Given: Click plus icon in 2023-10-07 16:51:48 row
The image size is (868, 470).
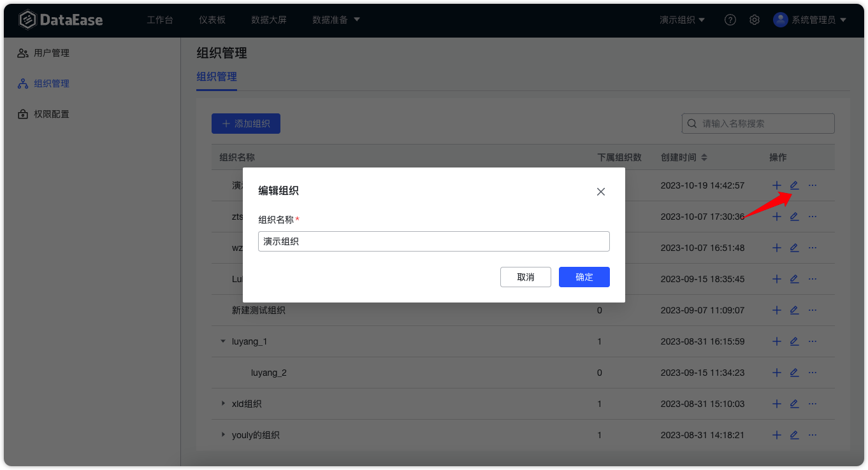Looking at the screenshot, I should (x=777, y=248).
